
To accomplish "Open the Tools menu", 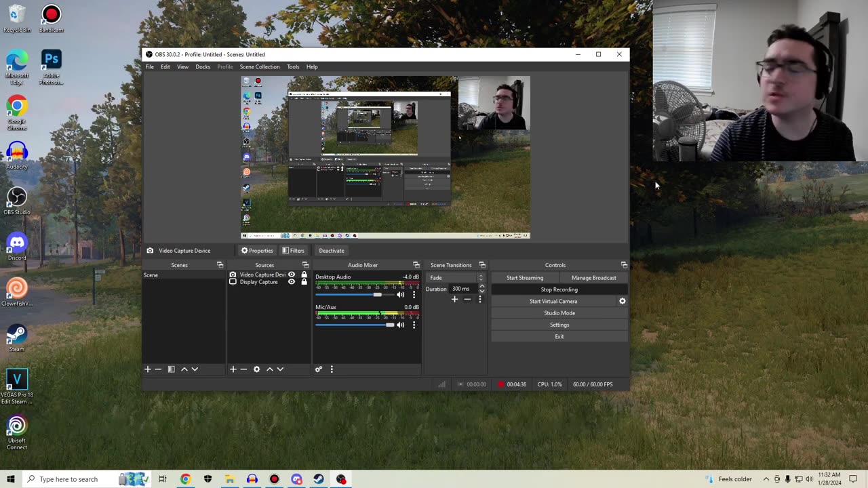I will [x=293, y=67].
